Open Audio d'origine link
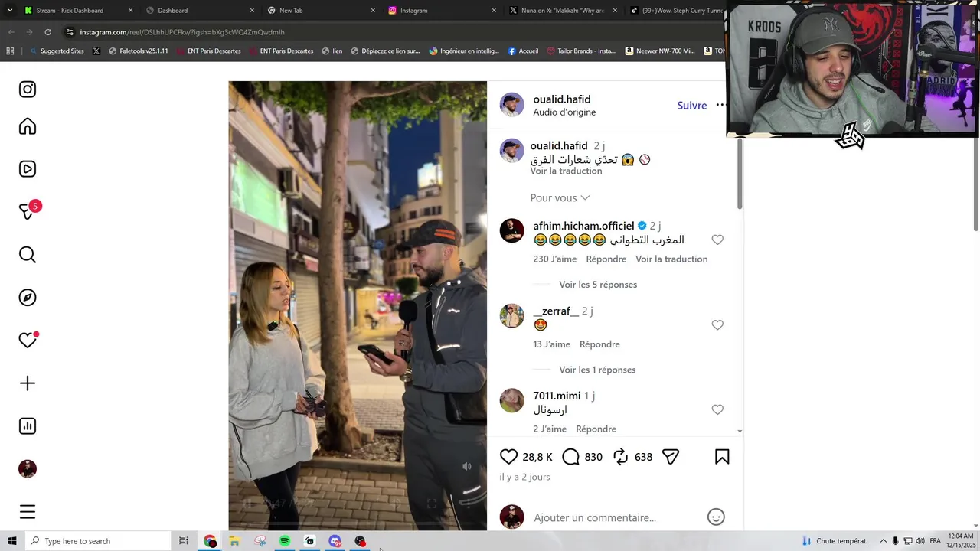 click(564, 112)
